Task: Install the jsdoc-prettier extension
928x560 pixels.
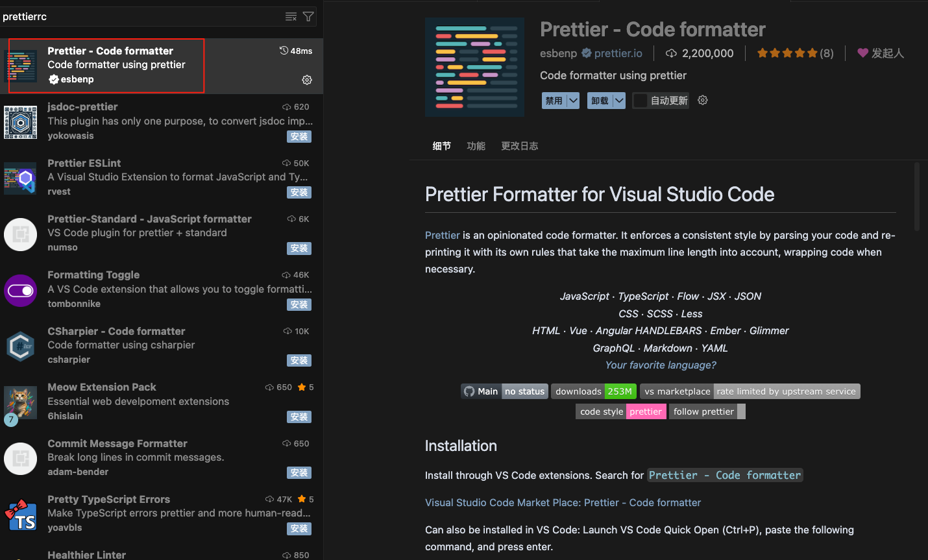Action: pyautogui.click(x=299, y=136)
